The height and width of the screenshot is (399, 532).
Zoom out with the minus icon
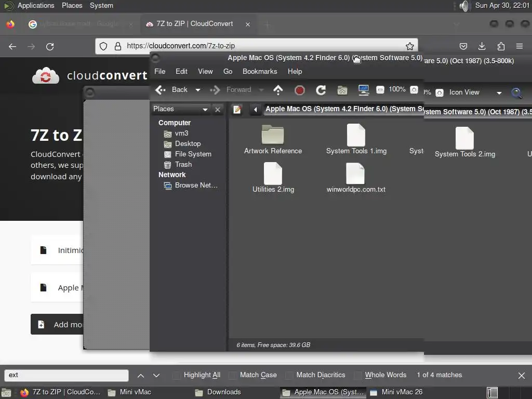click(x=380, y=90)
